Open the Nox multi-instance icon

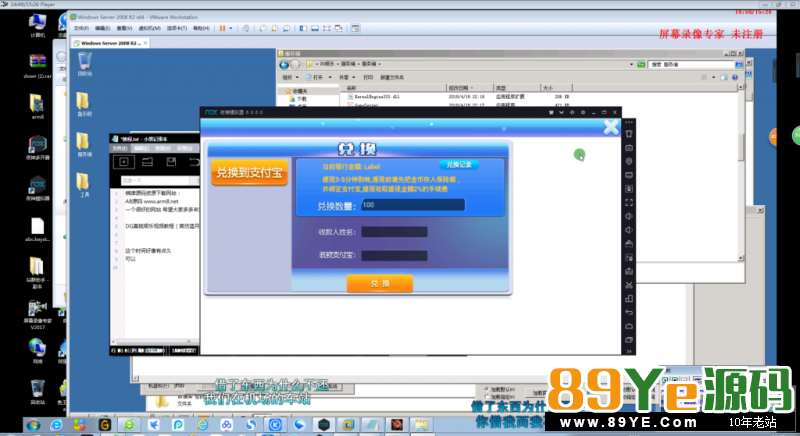(x=629, y=299)
